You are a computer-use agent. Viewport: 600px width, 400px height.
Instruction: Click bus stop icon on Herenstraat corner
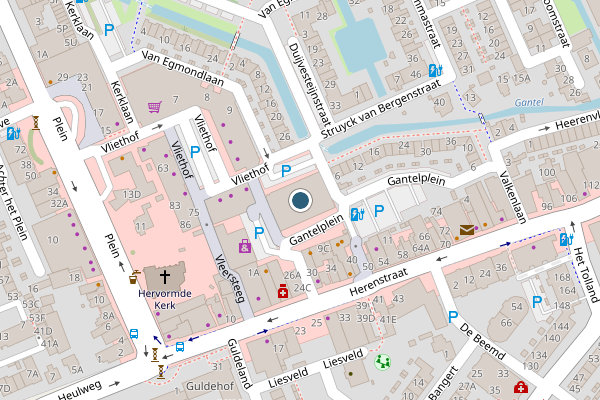[180, 347]
